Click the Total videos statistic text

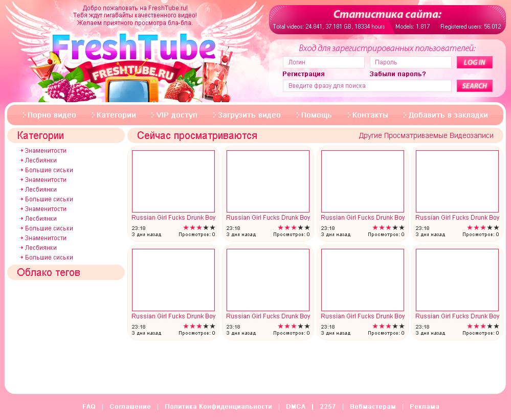pos(329,27)
